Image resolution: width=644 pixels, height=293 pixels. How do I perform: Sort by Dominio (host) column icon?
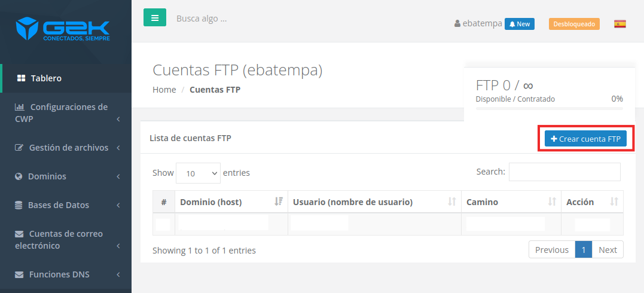[279, 202]
